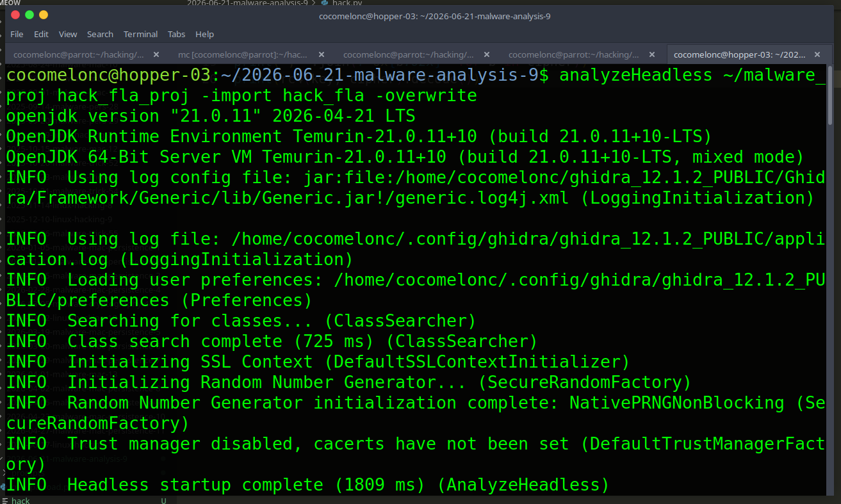The height and width of the screenshot is (504, 841).
Task: Open the File menu
Action: pos(17,34)
